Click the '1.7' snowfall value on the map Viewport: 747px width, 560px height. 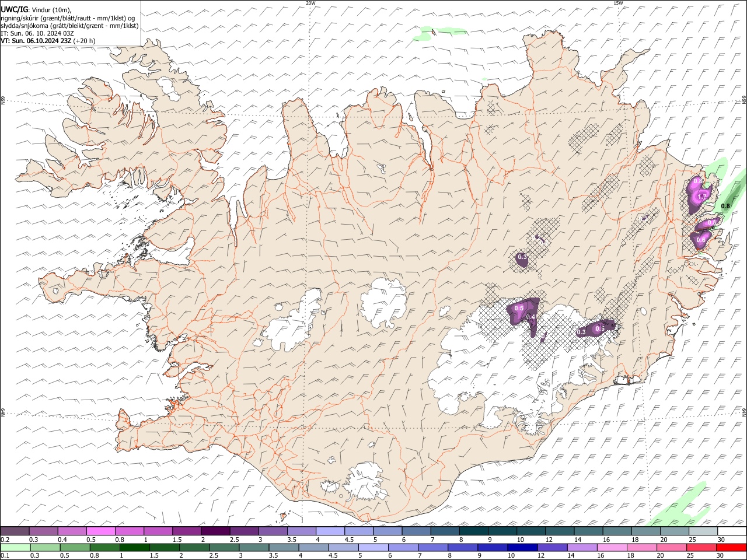(x=702, y=197)
